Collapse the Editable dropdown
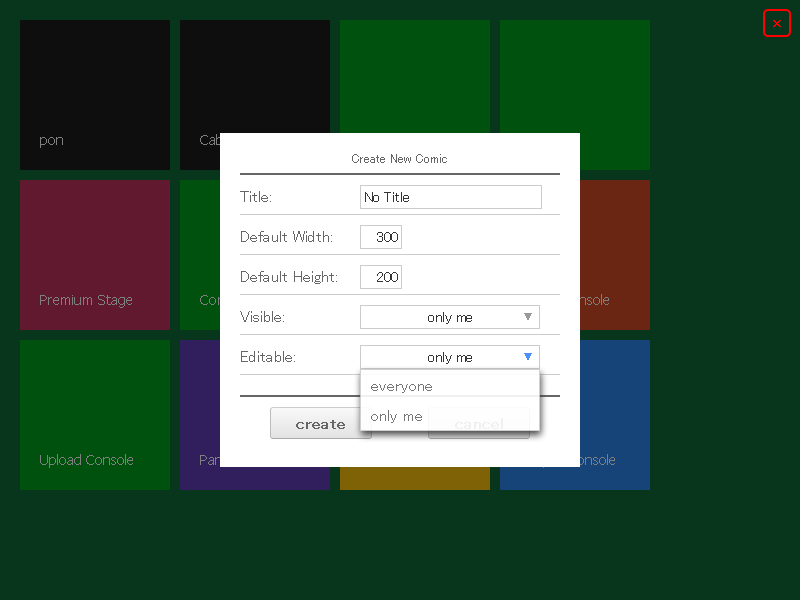The height and width of the screenshot is (600, 800). (x=449, y=357)
